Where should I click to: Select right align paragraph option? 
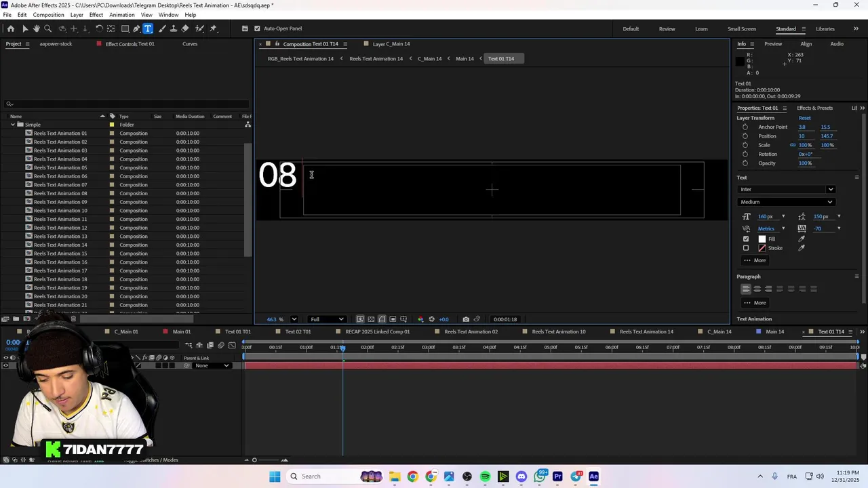[x=768, y=289]
